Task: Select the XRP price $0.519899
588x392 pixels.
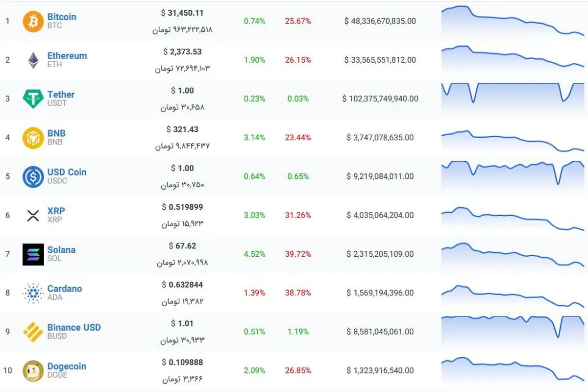Action: [182, 207]
